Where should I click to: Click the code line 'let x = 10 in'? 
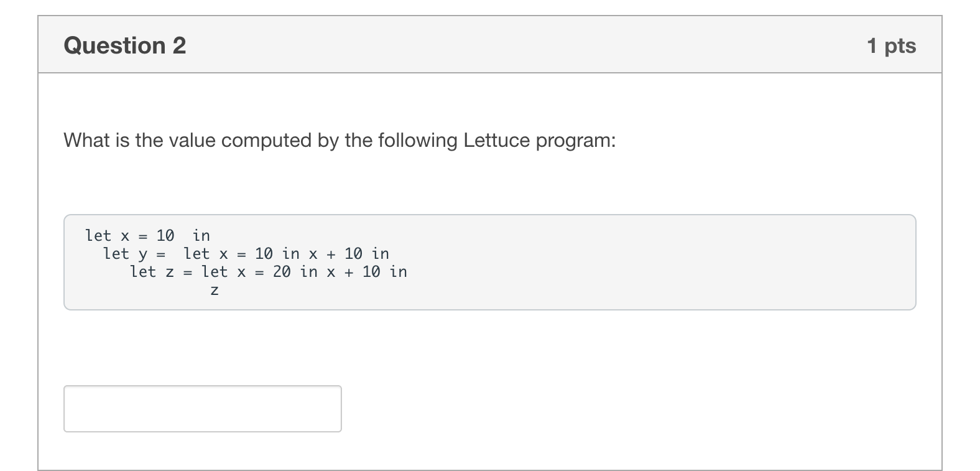click(x=147, y=235)
